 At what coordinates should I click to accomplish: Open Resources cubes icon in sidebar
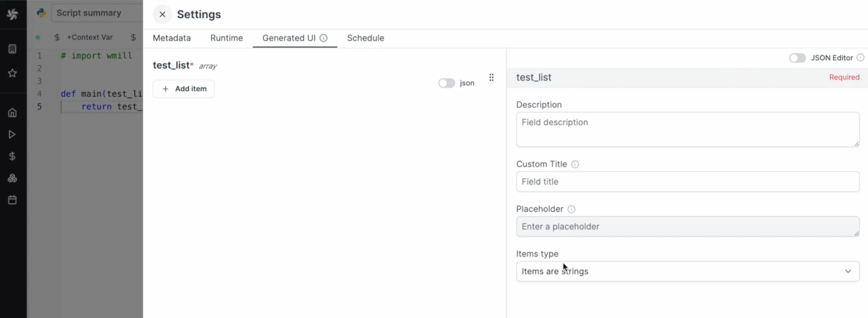tap(12, 178)
